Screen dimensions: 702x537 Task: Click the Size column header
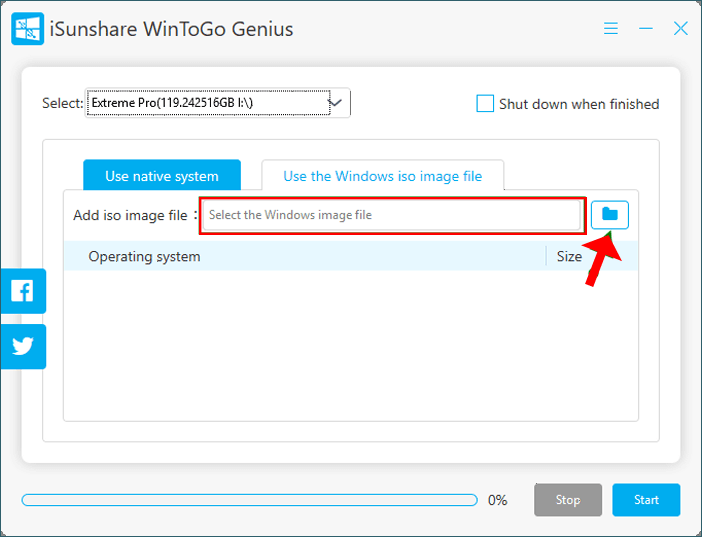[x=569, y=257]
